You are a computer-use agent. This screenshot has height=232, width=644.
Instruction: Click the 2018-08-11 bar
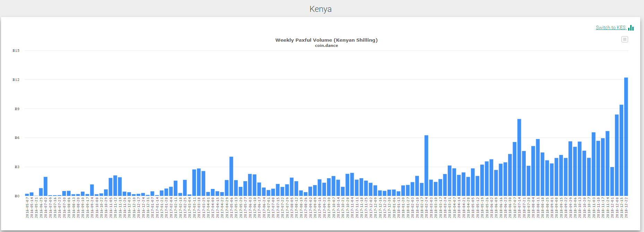coord(538,167)
